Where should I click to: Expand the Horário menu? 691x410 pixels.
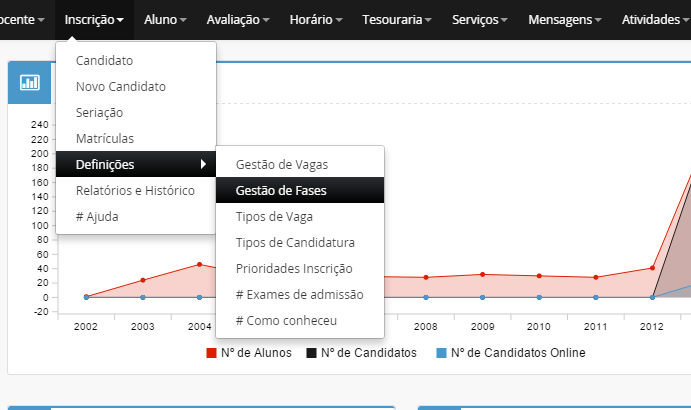click(315, 19)
